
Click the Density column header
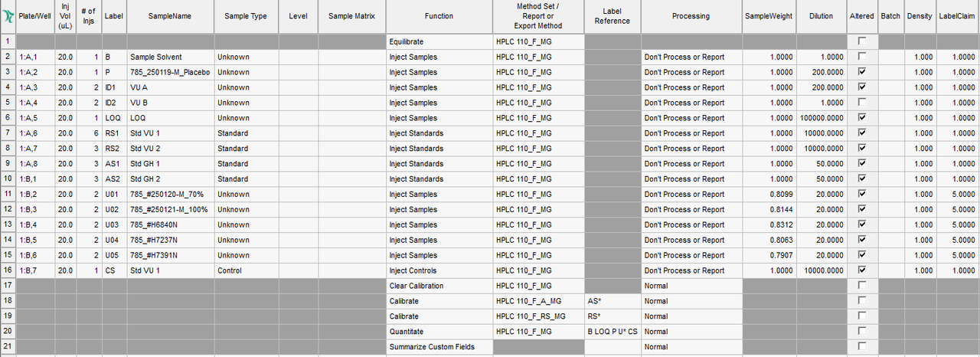pyautogui.click(x=920, y=16)
